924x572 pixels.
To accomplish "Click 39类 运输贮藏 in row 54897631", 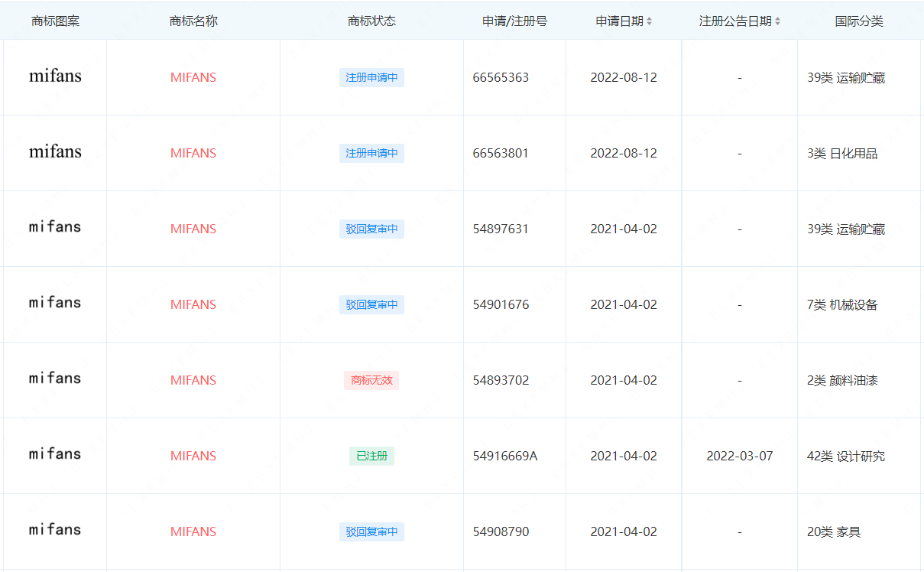I will coord(846,229).
